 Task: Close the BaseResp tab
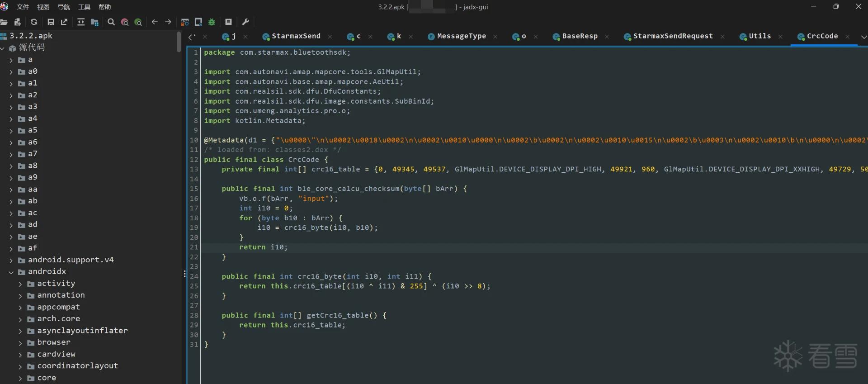[x=607, y=37]
